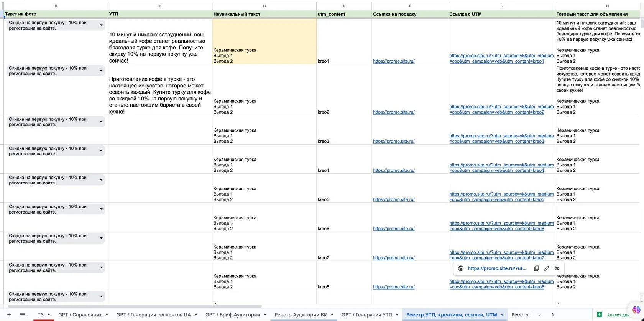Select the Неуникальный текст header cell

264,14
